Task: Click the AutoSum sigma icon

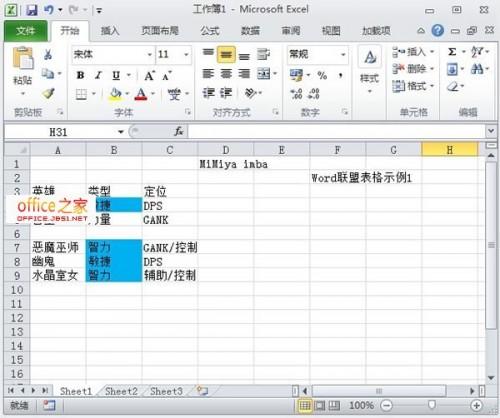Action: click(x=452, y=52)
